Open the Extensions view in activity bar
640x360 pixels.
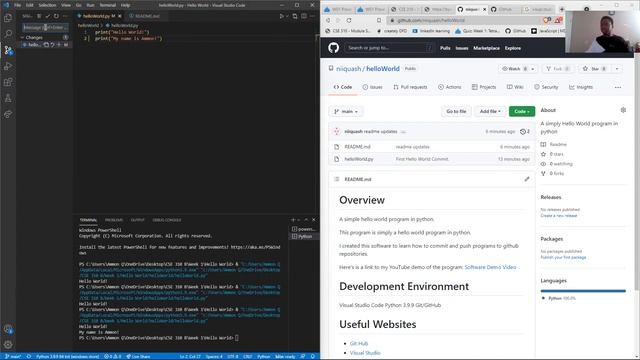pyautogui.click(x=8, y=82)
